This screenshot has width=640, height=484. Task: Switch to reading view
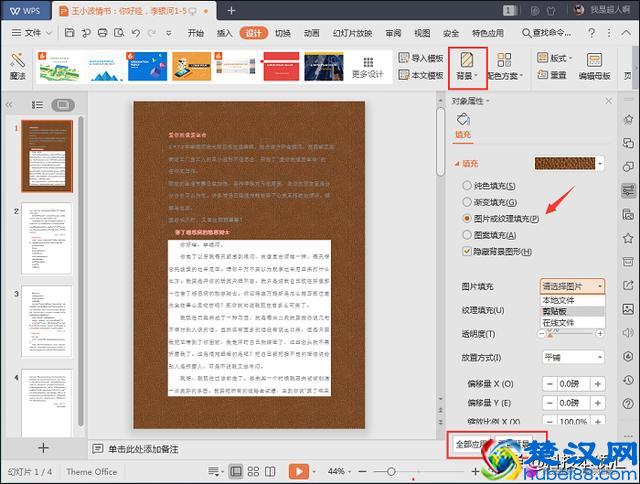pos(270,472)
